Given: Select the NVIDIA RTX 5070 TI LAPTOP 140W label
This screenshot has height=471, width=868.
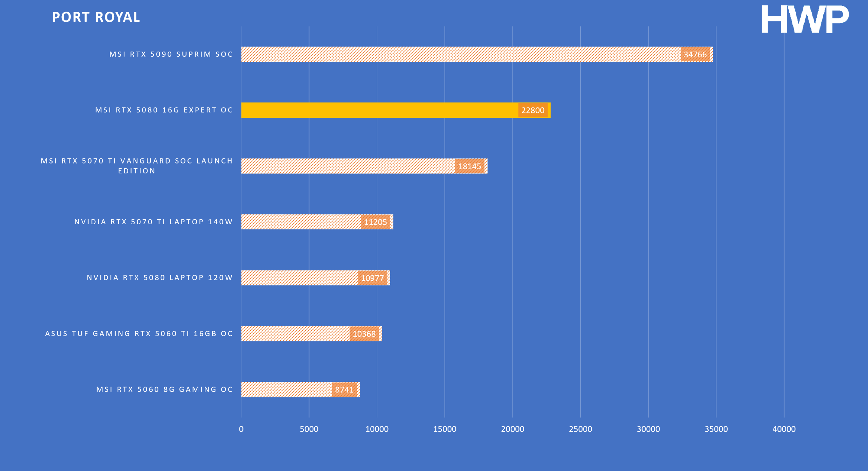Looking at the screenshot, I should coord(154,222).
